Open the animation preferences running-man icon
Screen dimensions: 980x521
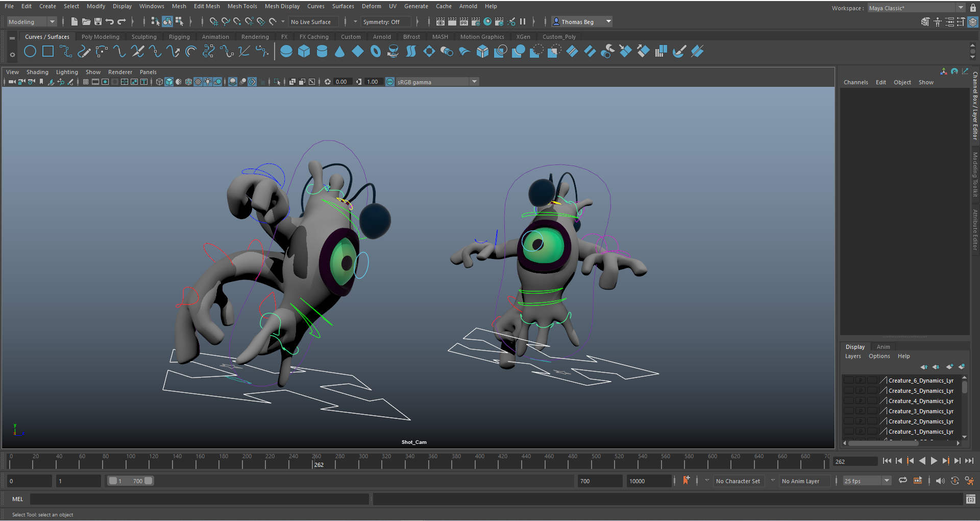tap(969, 481)
